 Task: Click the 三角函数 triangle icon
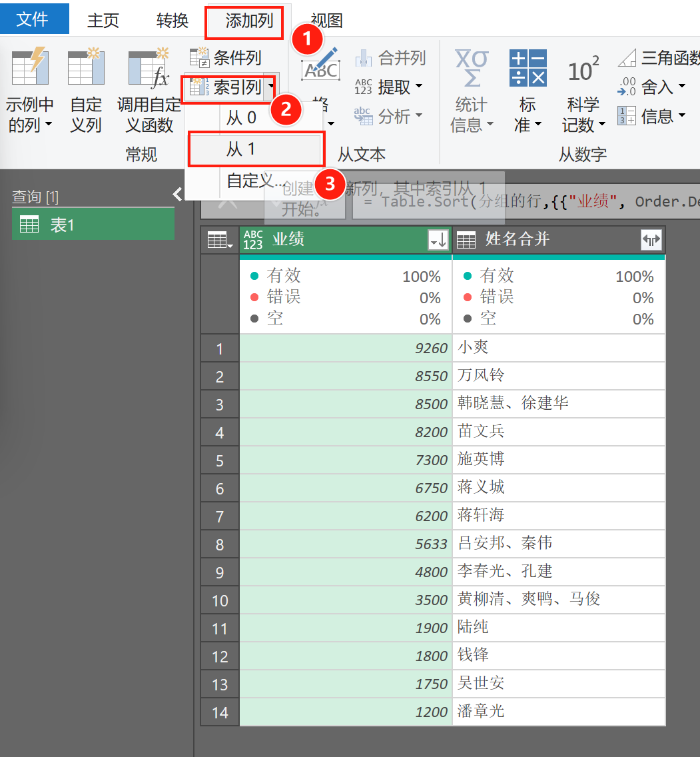(x=627, y=59)
